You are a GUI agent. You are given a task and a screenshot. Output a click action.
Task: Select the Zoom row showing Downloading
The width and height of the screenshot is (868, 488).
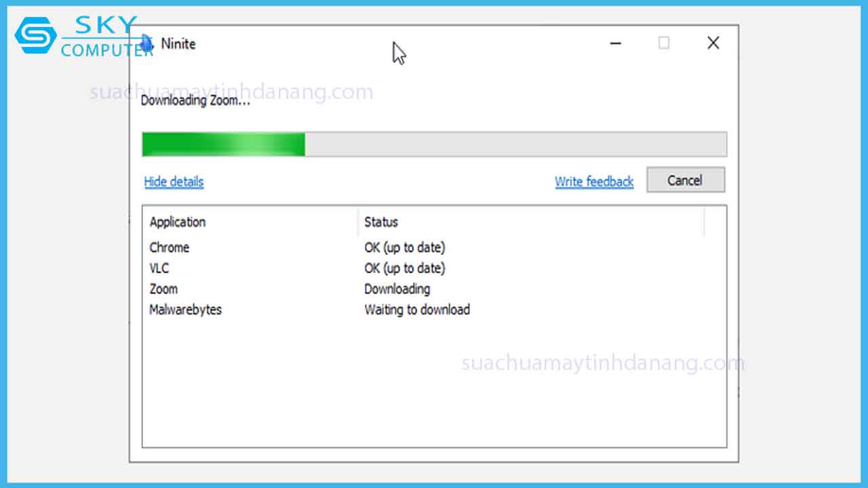pos(163,289)
